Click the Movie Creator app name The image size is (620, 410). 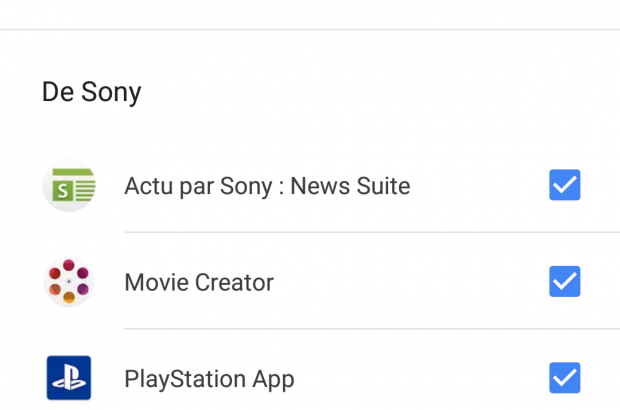pos(199,283)
